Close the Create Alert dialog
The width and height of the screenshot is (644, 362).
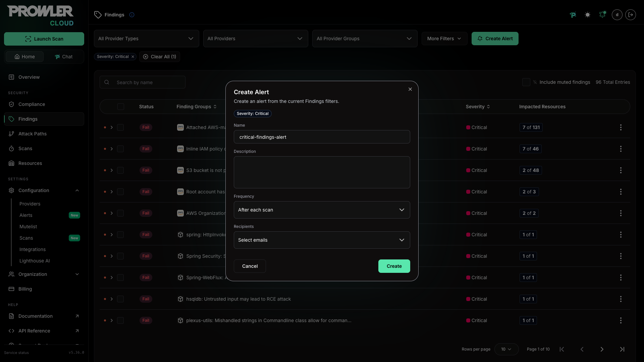[x=410, y=89]
